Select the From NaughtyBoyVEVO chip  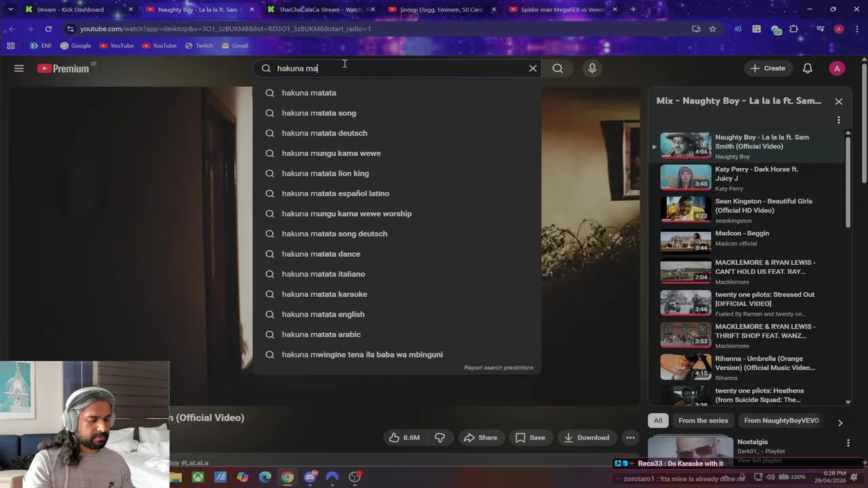click(781, 421)
